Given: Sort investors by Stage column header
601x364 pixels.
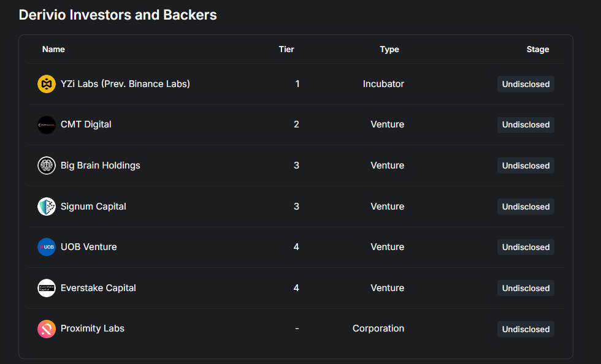Looking at the screenshot, I should coord(538,49).
